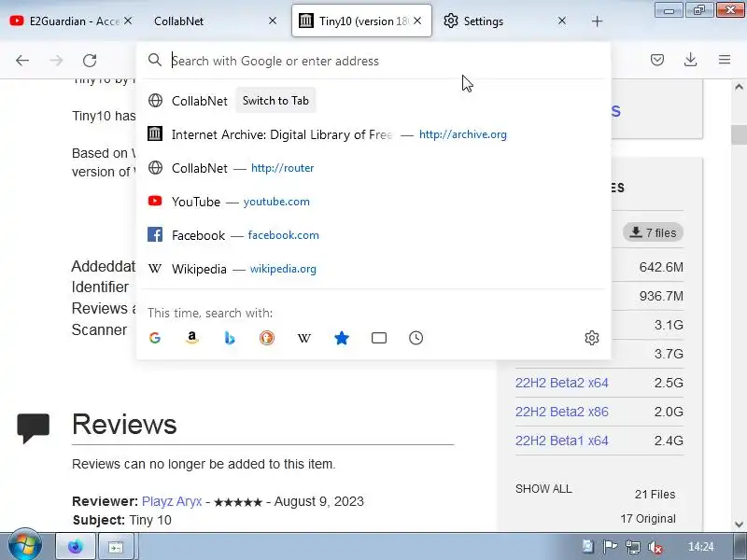Open the Firefox hamburger menu

725,60
